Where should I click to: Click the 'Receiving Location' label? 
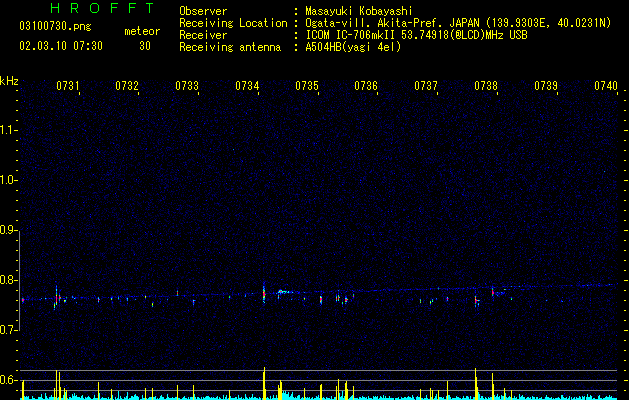(x=233, y=23)
